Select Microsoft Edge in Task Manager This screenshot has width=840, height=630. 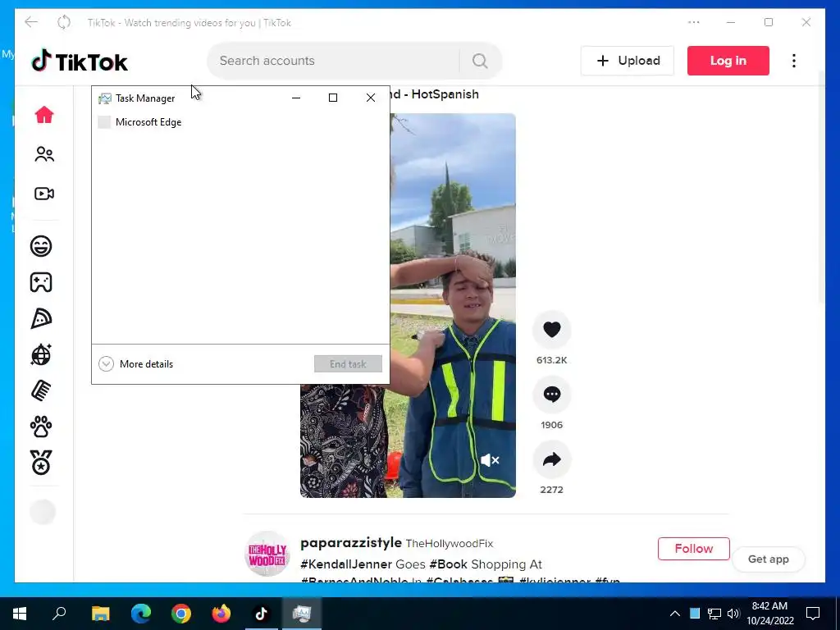pyautogui.click(x=240, y=122)
